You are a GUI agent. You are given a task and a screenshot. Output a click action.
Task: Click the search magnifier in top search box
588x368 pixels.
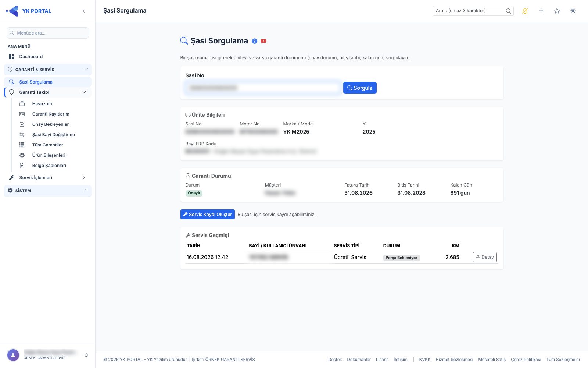(509, 11)
